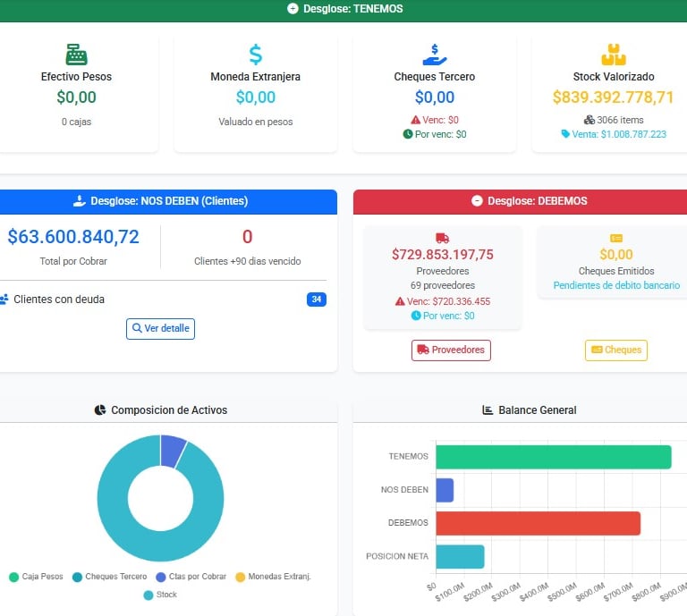Toggle Caja Pesos legend item in donut chart
The height and width of the screenshot is (616, 687).
click(x=36, y=577)
